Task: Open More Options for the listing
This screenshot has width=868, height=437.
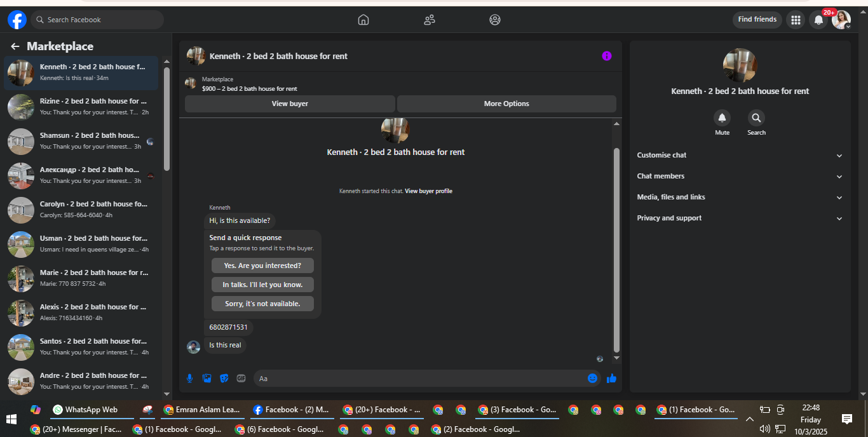Action: [x=506, y=104]
